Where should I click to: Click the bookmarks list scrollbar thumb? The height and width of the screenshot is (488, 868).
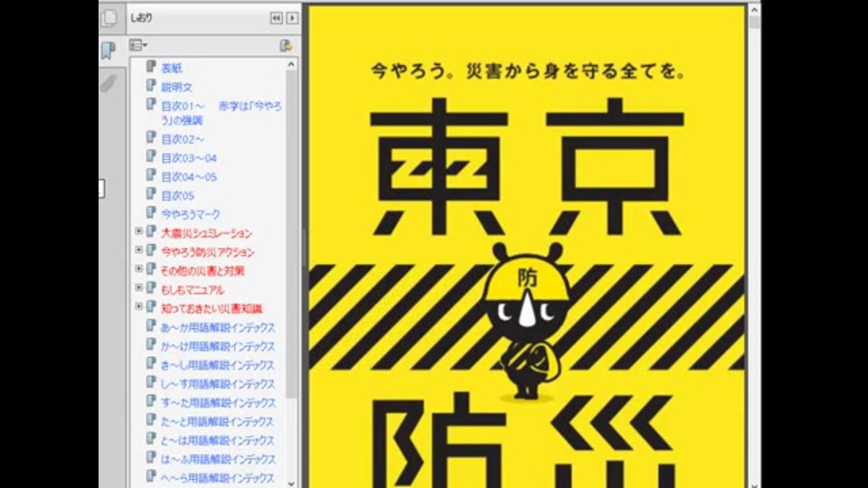[291, 232]
